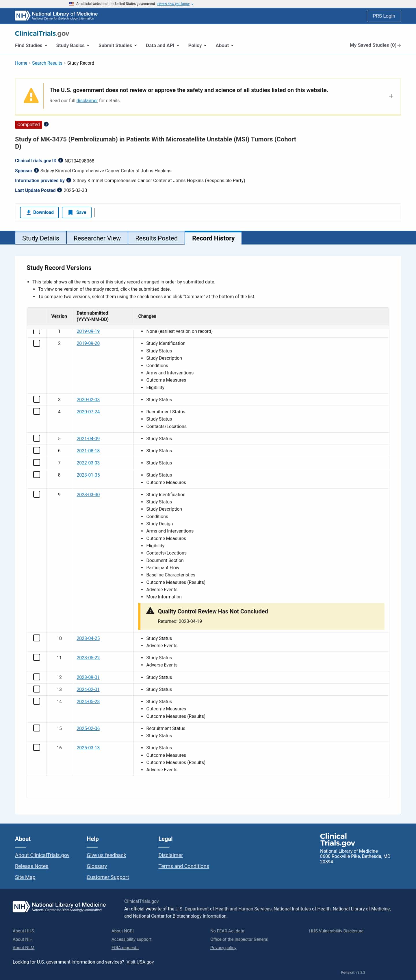The width and height of the screenshot is (416, 980).
Task: Check the box for version 5
Action: point(36,438)
